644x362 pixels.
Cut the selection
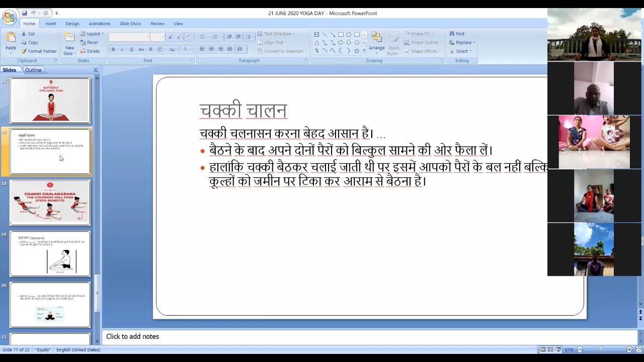(x=28, y=34)
